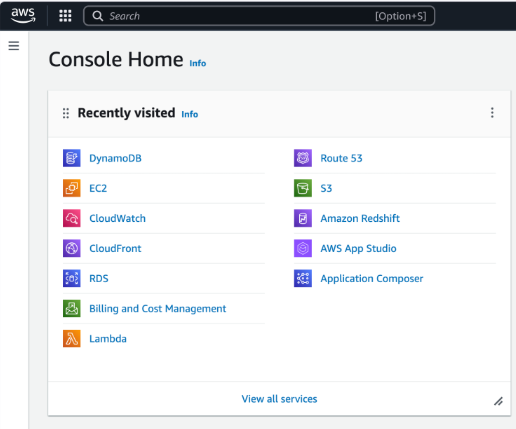This screenshot has width=516, height=429.
Task: Open the services grid menu icon
Action: pyautogui.click(x=65, y=16)
